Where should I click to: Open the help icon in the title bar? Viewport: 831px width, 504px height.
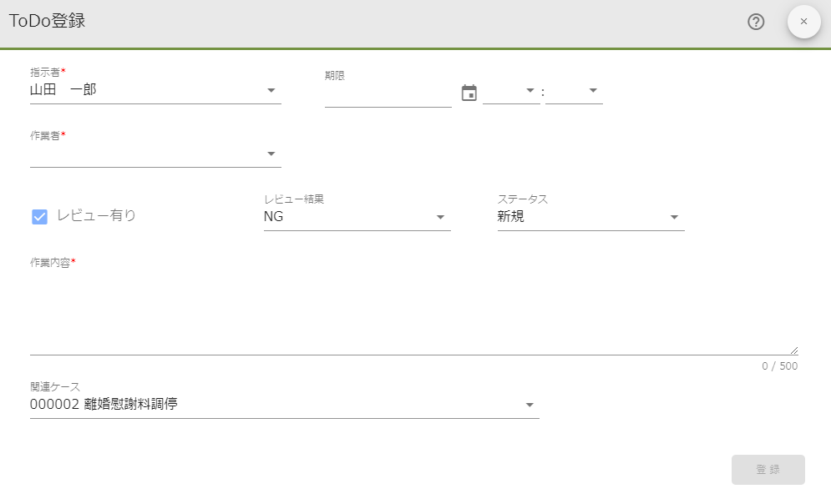[756, 22]
